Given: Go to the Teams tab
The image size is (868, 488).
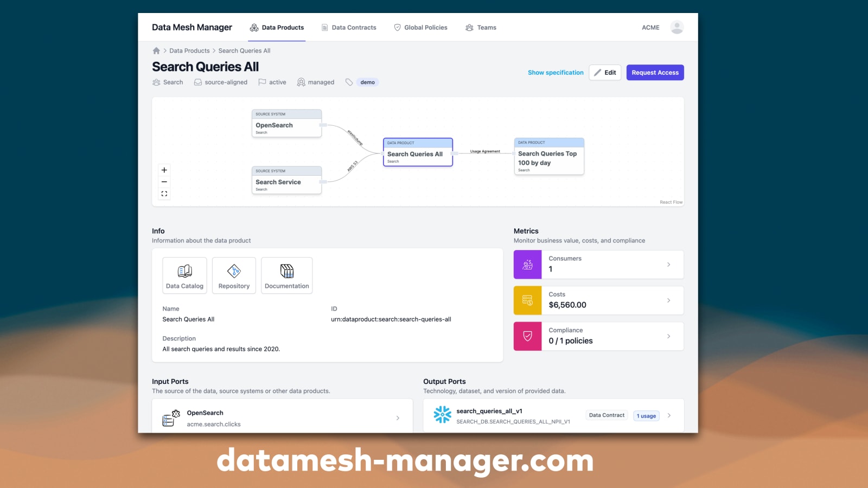Looking at the screenshot, I should coord(481,28).
